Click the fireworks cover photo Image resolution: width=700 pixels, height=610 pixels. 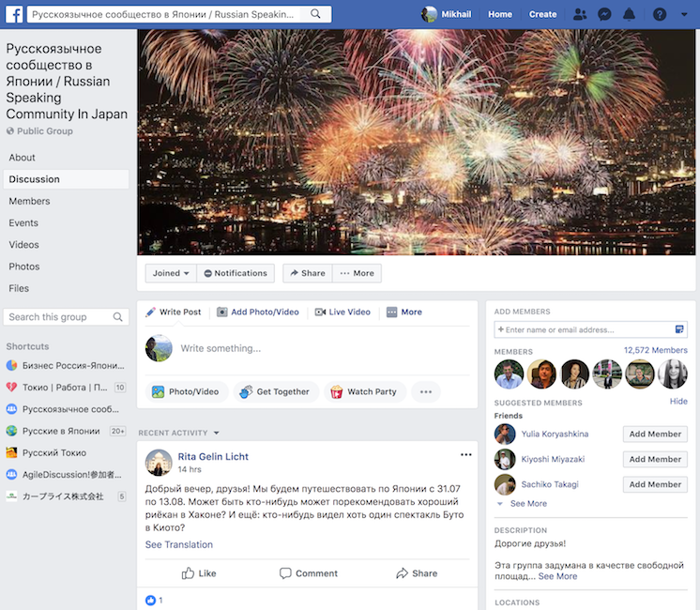click(x=416, y=142)
